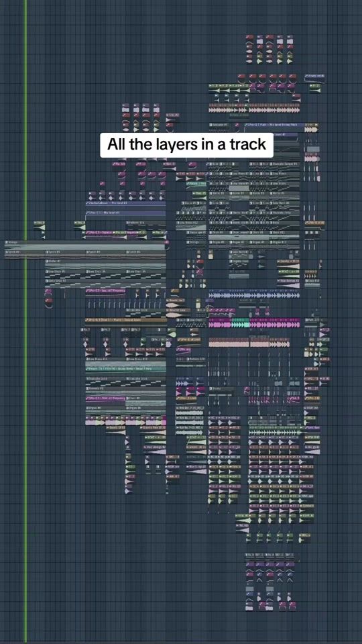This screenshot has width=362, height=644.
Task: Select the blue Pro-Q 3 String Pitch automation clip
Action: tap(275, 125)
